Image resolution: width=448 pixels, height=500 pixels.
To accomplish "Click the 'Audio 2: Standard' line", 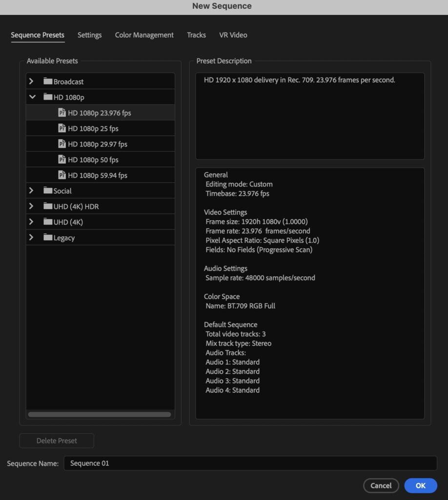I will [233, 372].
